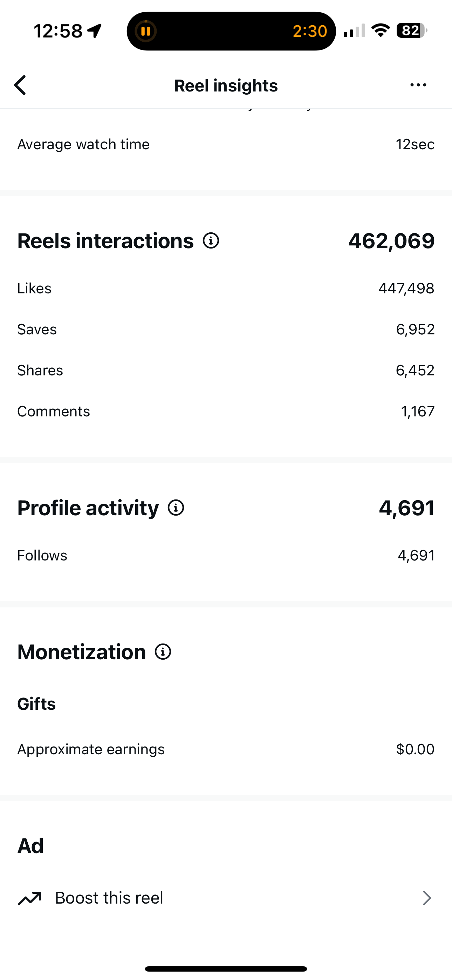Viewport: 452px width, 980px height.
Task: Open the three-dot more options menu
Action: 418,85
